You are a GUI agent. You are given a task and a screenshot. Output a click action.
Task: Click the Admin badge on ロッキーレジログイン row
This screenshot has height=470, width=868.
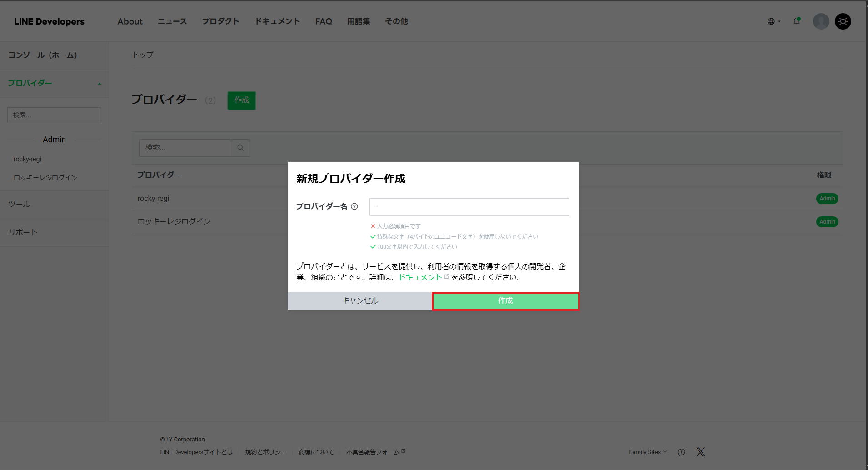coord(827,222)
